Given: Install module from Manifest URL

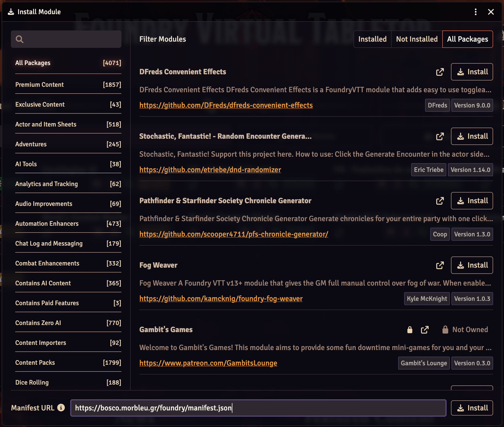Looking at the screenshot, I should [x=472, y=408].
